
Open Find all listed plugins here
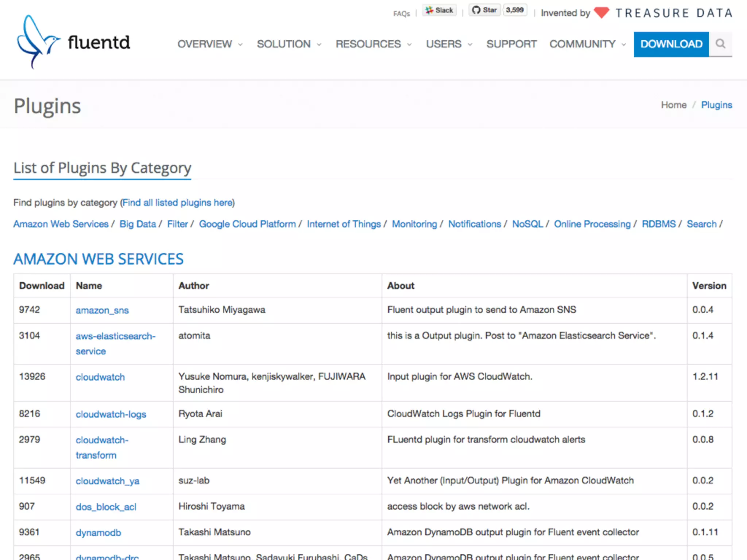pos(178,203)
